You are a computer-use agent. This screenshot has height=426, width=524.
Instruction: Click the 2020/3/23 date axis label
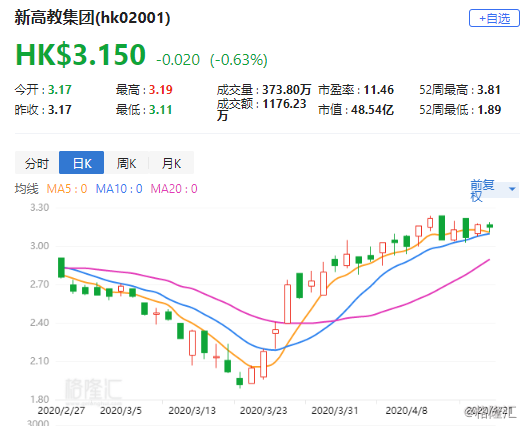point(263,410)
